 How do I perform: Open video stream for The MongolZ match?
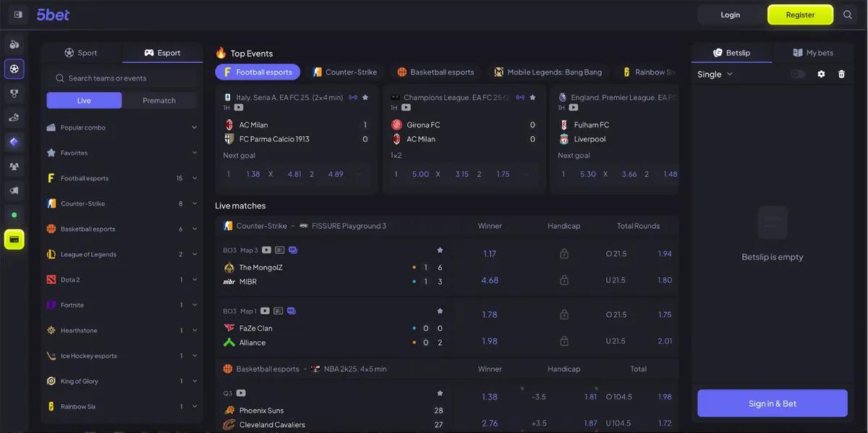[x=266, y=250]
